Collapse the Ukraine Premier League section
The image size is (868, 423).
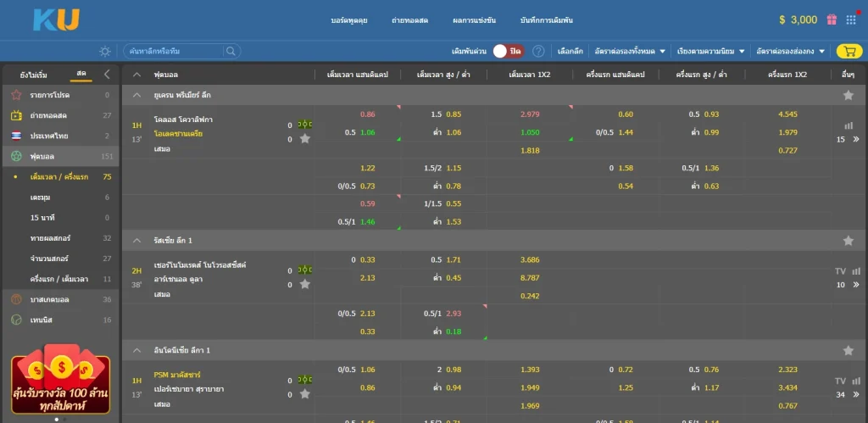[x=136, y=95]
